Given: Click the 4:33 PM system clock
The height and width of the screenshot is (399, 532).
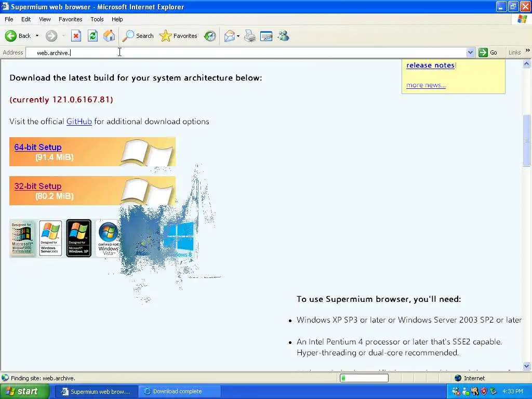Looking at the screenshot, I should [x=513, y=392].
